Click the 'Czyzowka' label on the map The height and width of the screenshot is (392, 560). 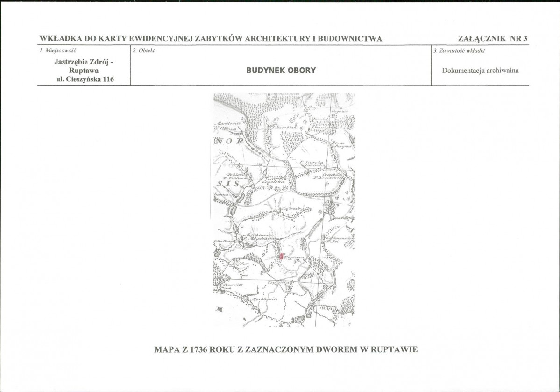[x=278, y=282]
